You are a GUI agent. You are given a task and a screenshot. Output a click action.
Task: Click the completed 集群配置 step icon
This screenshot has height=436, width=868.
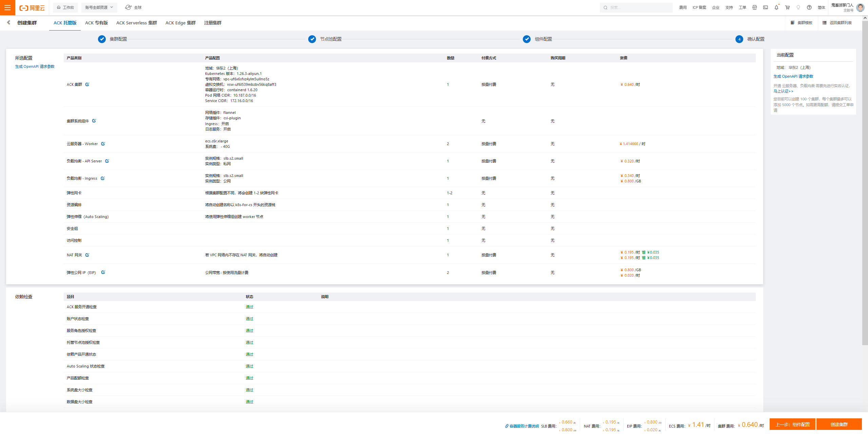click(x=102, y=39)
